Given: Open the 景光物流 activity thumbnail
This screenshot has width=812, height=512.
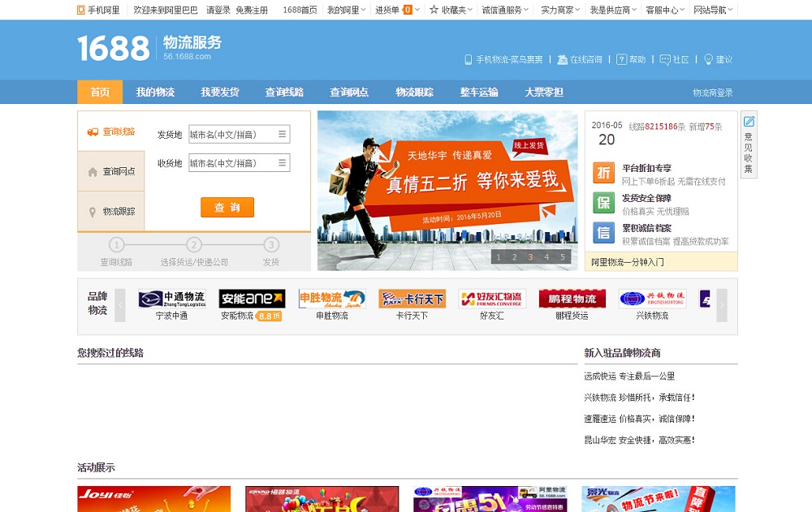Looking at the screenshot, I should 659,499.
